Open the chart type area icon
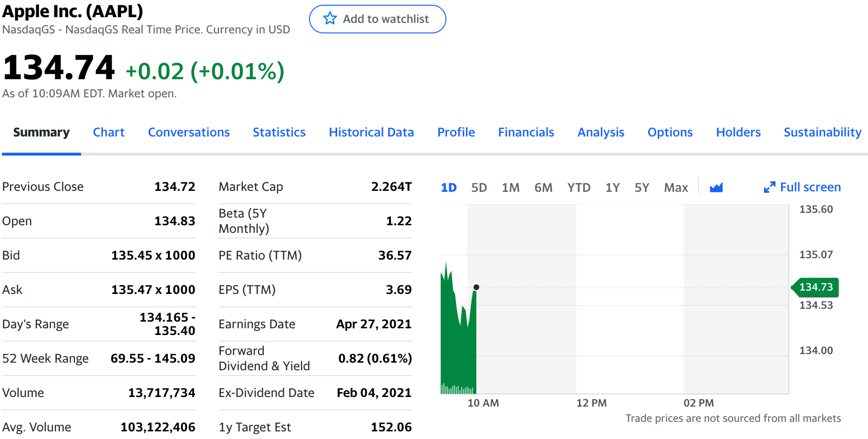This screenshot has width=868, height=439. point(716,188)
